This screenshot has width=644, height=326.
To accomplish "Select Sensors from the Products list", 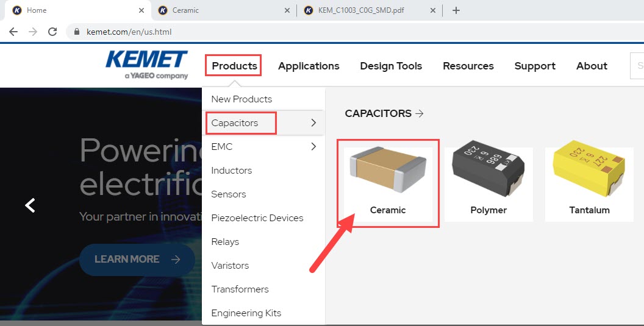I will [x=263, y=194].
